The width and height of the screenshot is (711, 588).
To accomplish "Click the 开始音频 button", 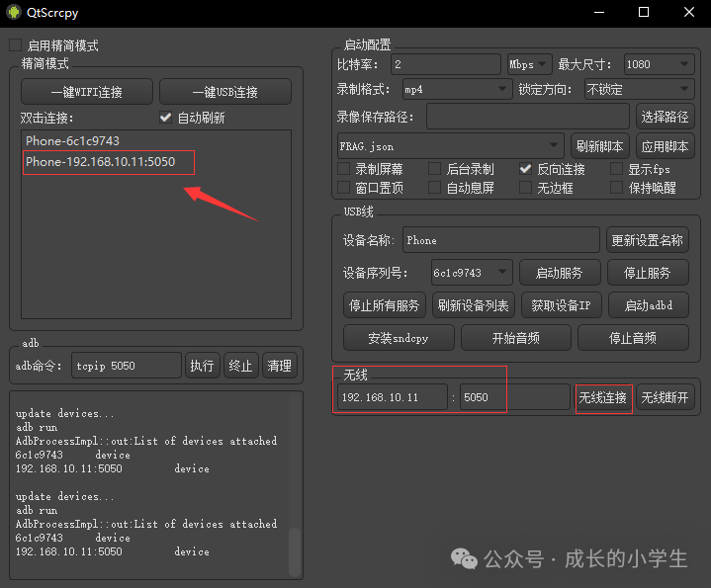I will coord(515,338).
